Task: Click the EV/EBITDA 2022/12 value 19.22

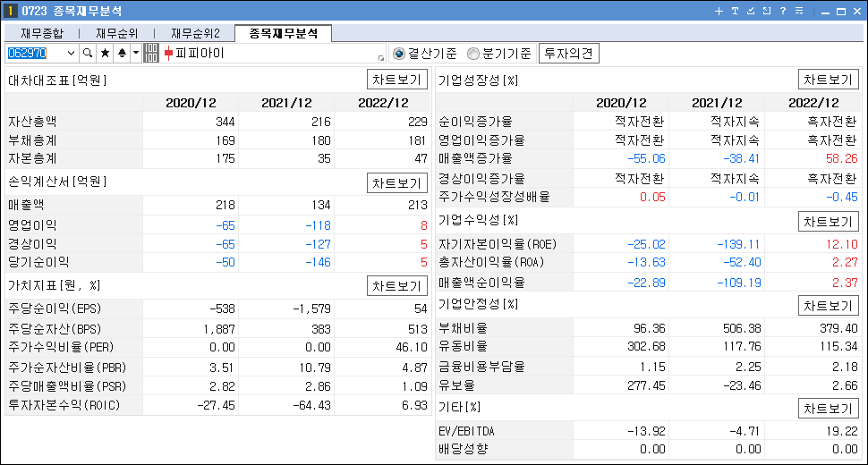Action: tap(841, 431)
